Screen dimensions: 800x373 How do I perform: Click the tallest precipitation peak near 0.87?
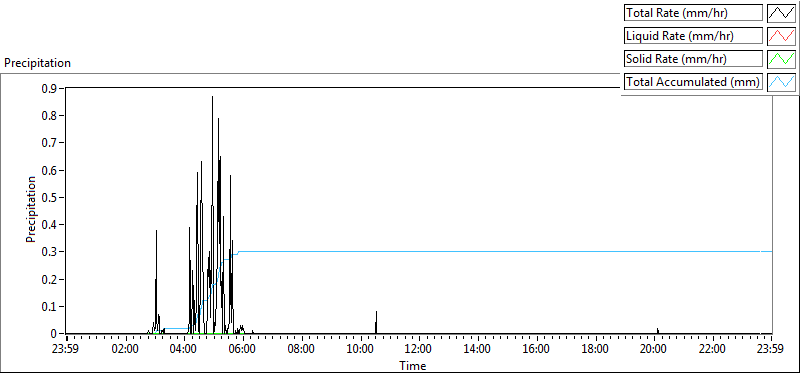coord(212,97)
